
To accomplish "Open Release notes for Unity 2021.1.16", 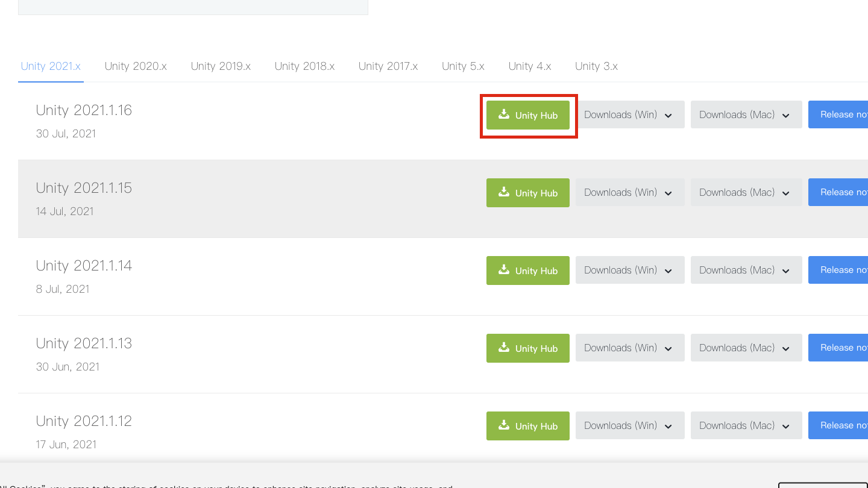I will pyautogui.click(x=838, y=114).
